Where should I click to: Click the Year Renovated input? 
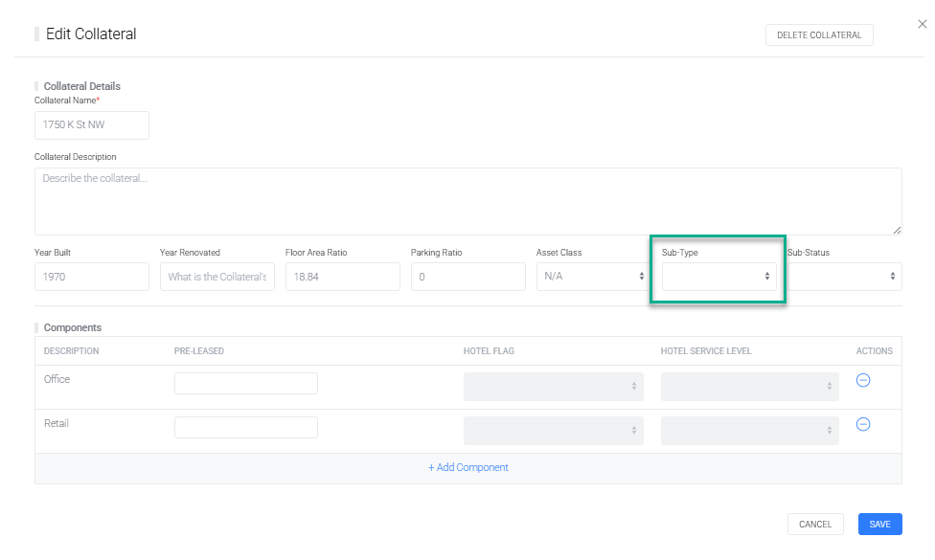217,277
